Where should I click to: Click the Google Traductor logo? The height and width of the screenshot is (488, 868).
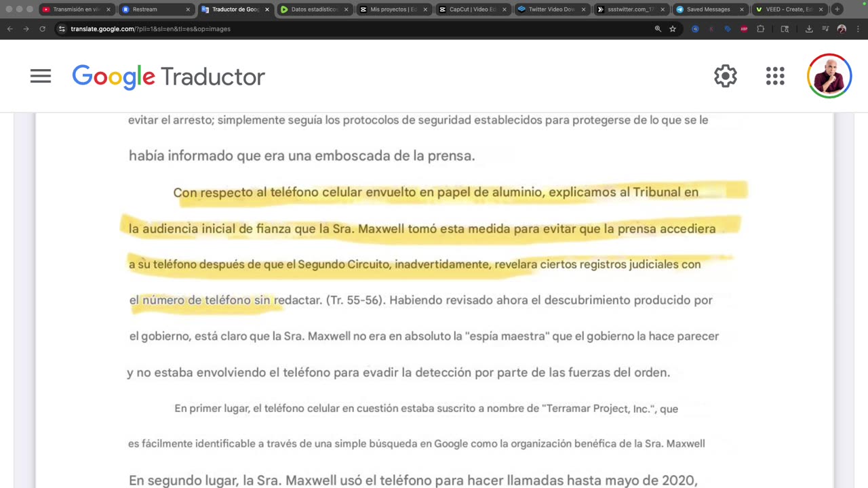(x=168, y=77)
